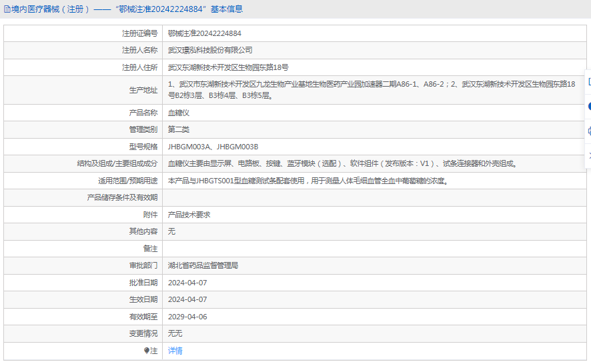Select the 批准日期 value 2024-04-07

[x=187, y=283]
